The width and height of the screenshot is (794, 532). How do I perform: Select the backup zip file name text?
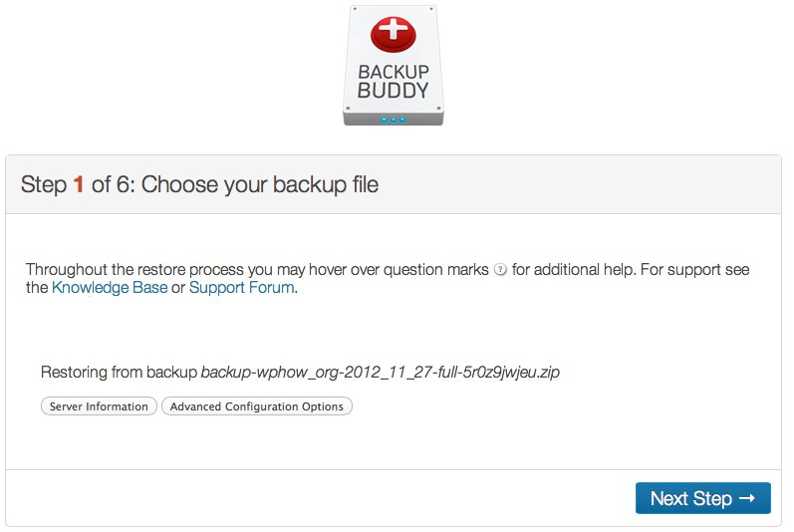381,372
